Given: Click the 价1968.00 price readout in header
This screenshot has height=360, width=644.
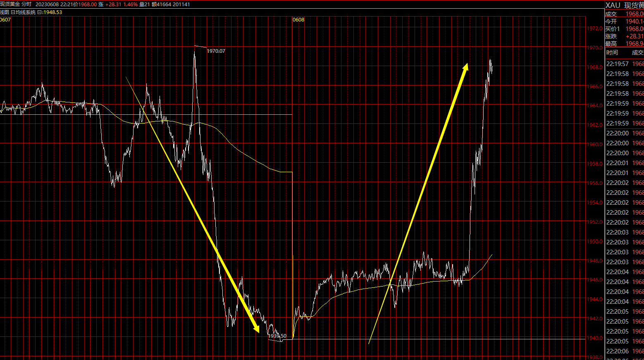Looking at the screenshot, I should pos(85,4).
